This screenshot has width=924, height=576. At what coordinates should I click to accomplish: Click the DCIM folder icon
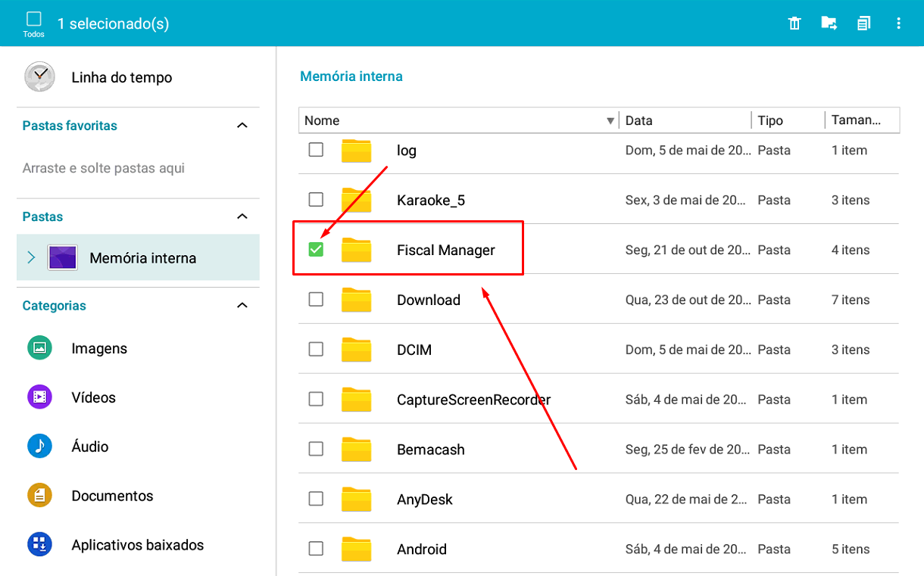(356, 350)
